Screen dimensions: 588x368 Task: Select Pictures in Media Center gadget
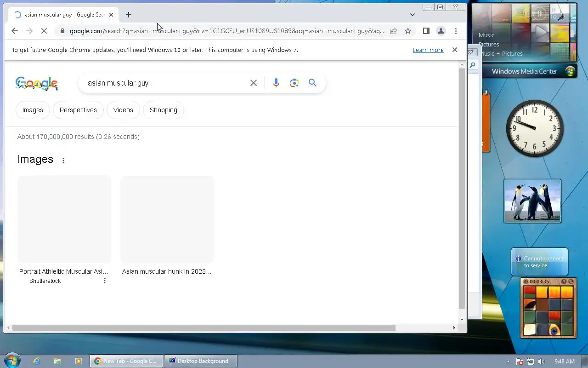[x=489, y=44]
